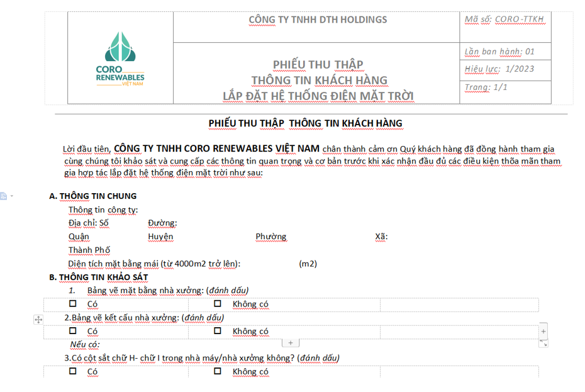The width and height of the screenshot is (585, 392).
Task: Click the document icon in left margin
Action: 3,196
